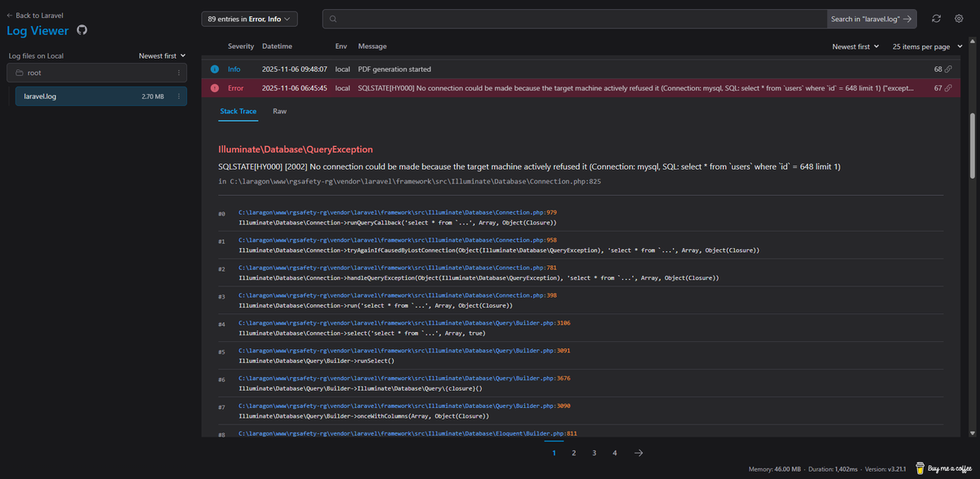Open the laravel.log file options menu
Viewport: 980px width, 479px height.
pos(179,96)
